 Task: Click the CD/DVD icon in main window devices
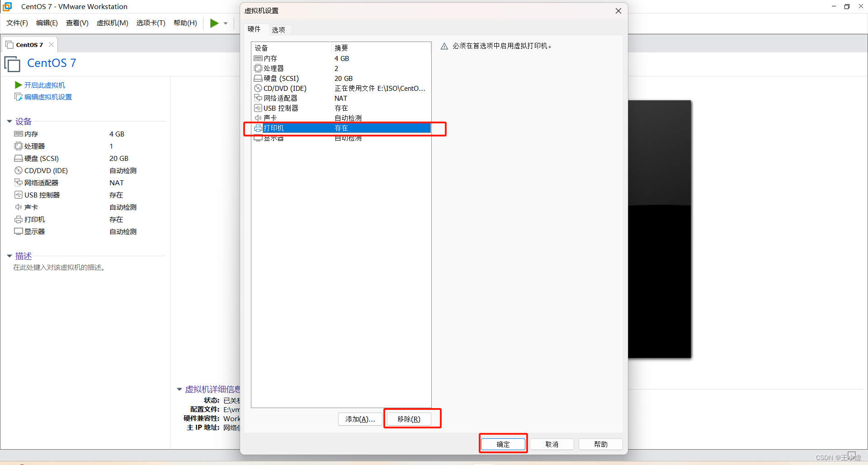click(x=19, y=170)
